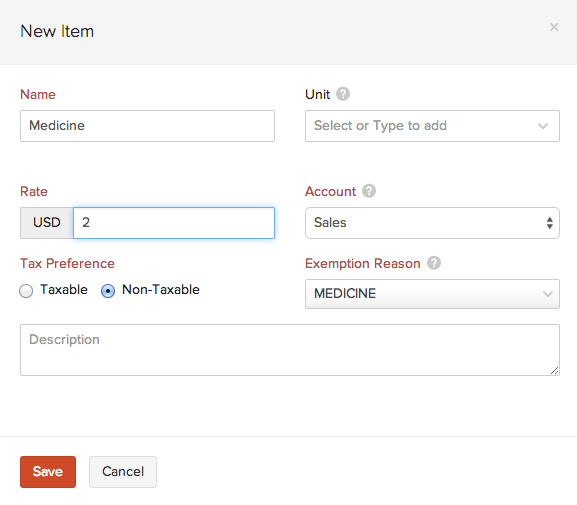Open the Unit select dropdown
Viewport: 577px width, 505px height.
point(432,126)
